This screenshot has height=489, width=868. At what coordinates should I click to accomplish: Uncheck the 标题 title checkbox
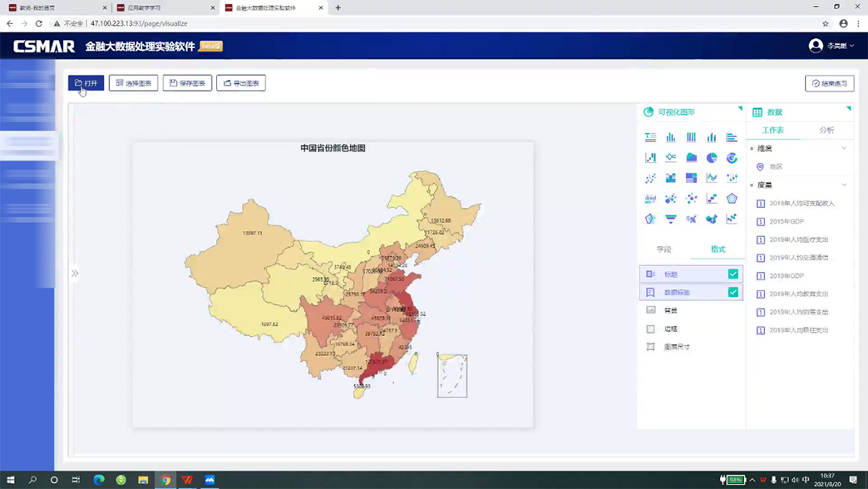click(733, 274)
